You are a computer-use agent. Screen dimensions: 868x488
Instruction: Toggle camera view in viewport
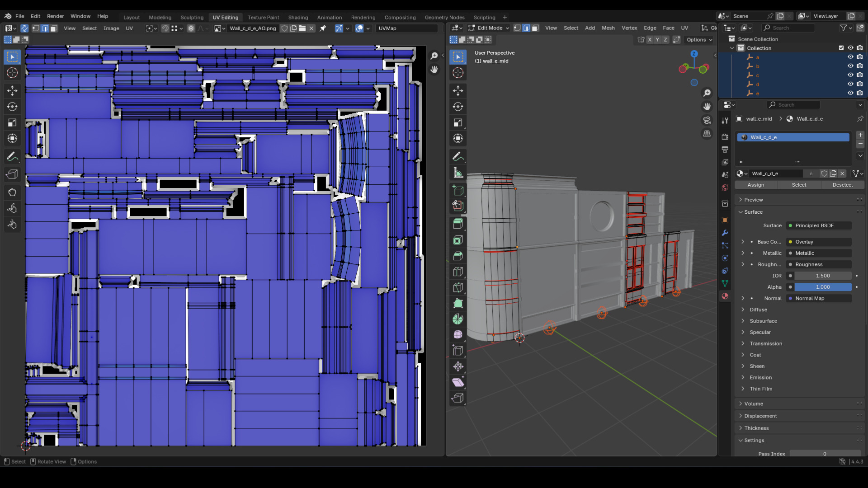click(x=707, y=120)
